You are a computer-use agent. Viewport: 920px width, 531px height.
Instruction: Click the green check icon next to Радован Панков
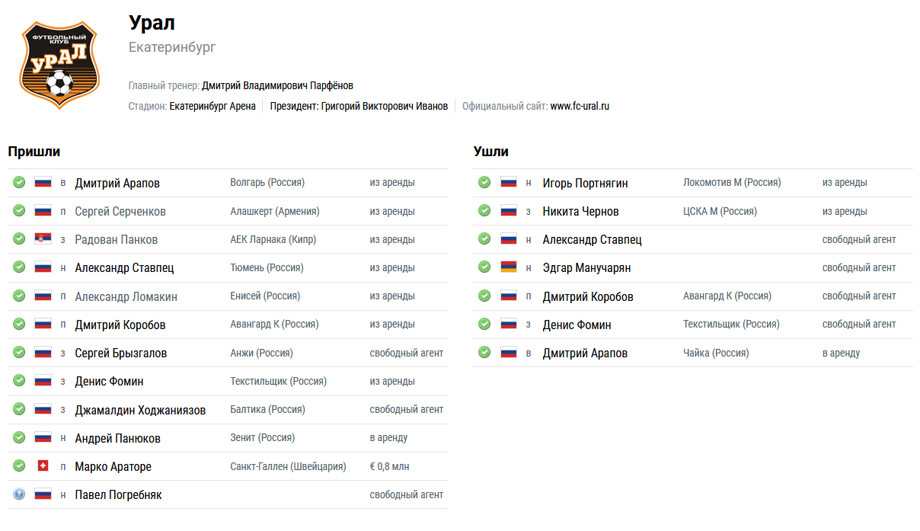(x=19, y=239)
